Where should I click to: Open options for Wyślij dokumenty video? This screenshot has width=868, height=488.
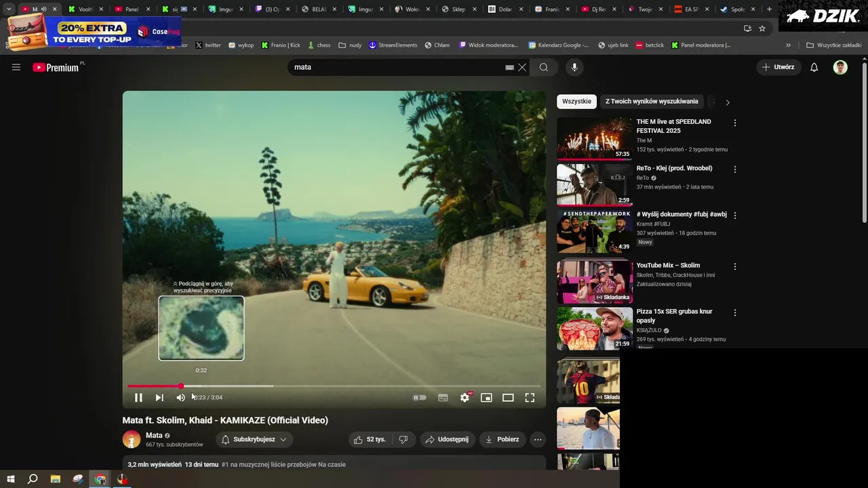[x=734, y=216]
